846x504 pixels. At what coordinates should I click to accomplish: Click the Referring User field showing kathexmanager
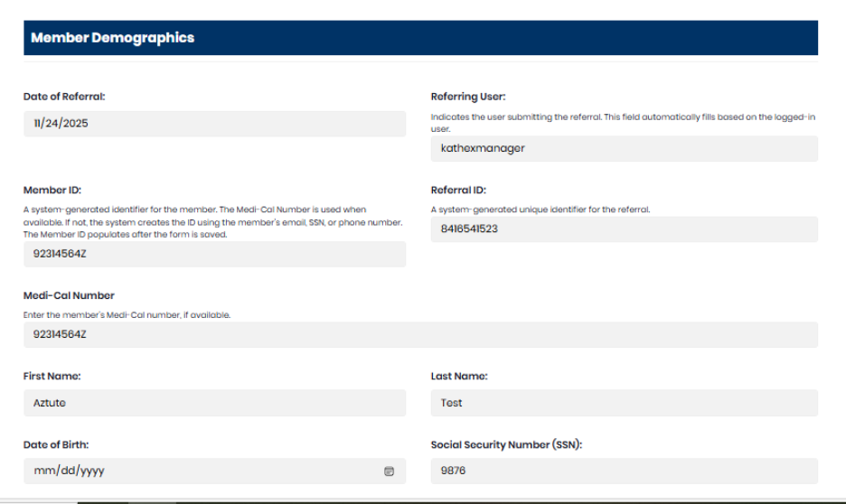(x=624, y=149)
